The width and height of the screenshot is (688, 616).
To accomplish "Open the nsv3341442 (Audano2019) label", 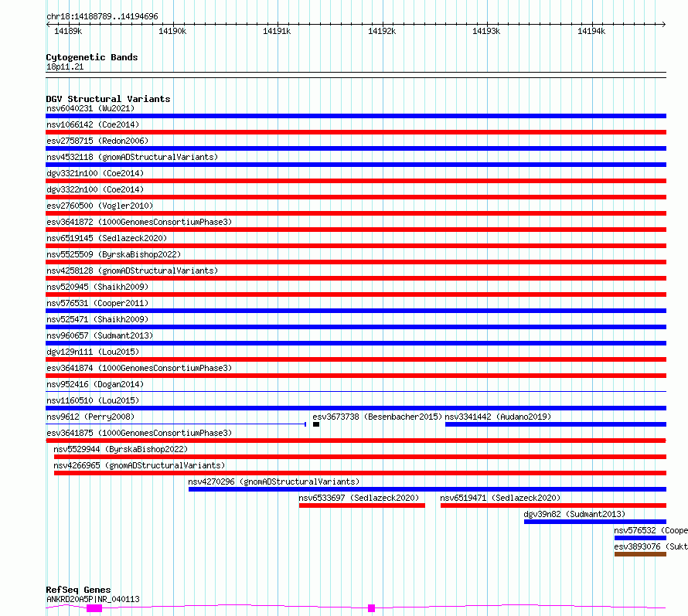I will point(498,417).
